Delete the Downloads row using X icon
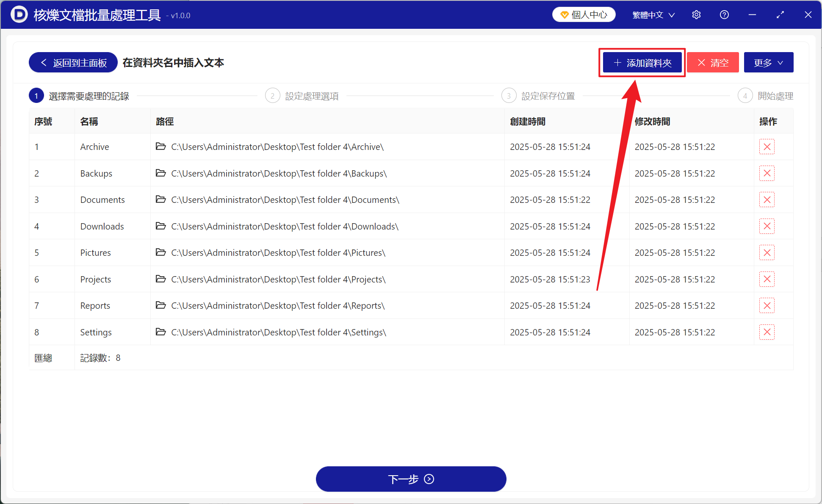This screenshot has width=822, height=504. click(x=767, y=226)
